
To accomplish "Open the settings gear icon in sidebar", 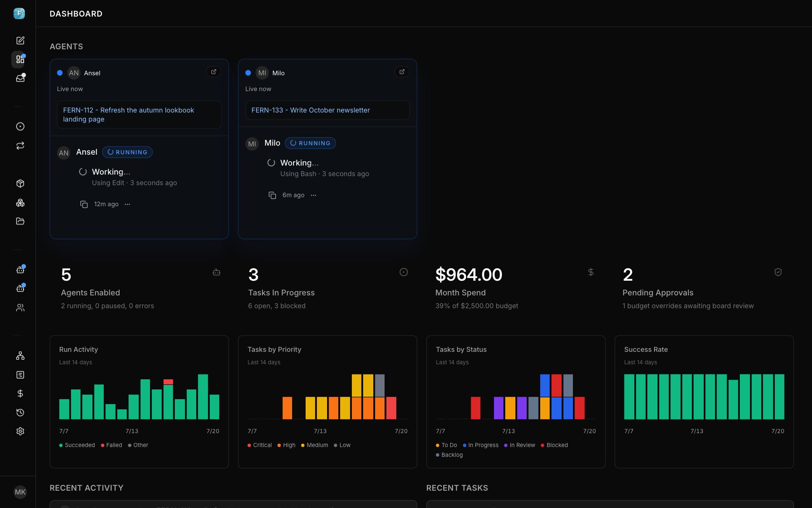I will 20,431.
